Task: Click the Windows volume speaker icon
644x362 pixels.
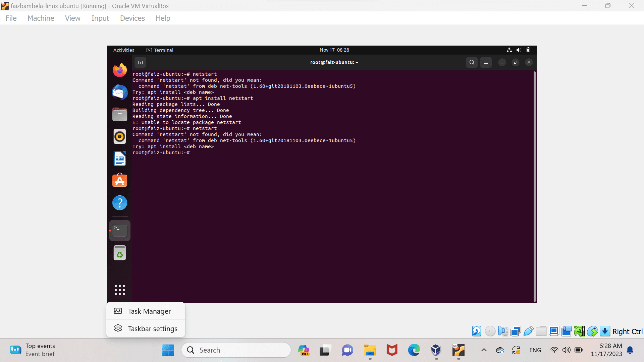Action: [x=567, y=350]
